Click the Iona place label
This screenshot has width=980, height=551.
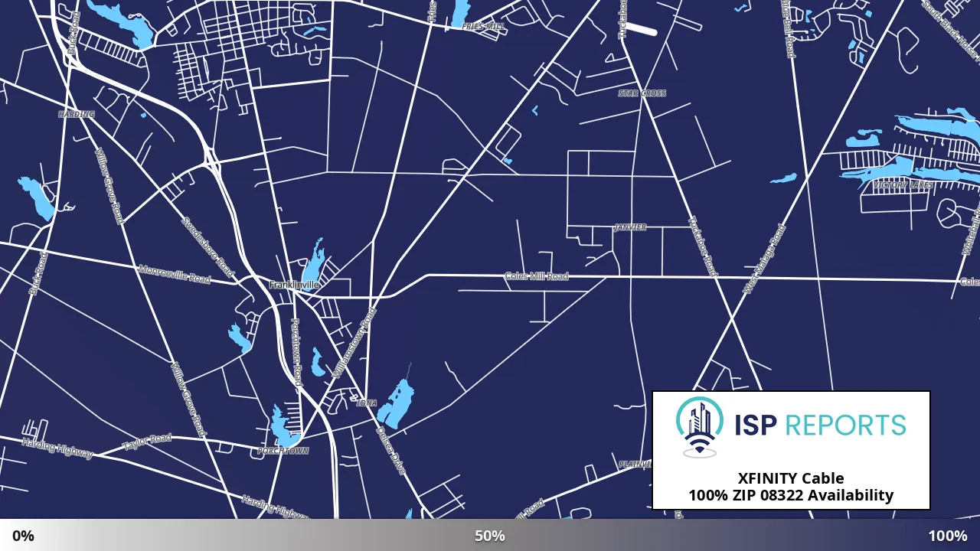coord(367,403)
